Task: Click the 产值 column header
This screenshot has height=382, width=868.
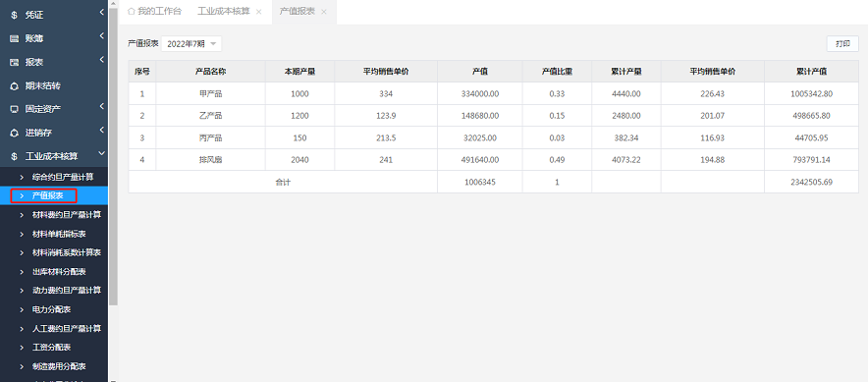Action: coord(480,72)
